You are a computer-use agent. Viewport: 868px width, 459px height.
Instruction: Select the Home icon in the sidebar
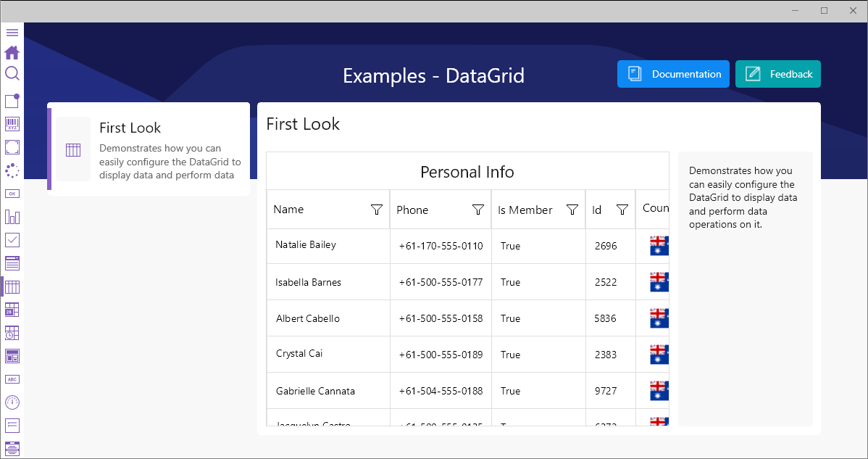pyautogui.click(x=12, y=52)
